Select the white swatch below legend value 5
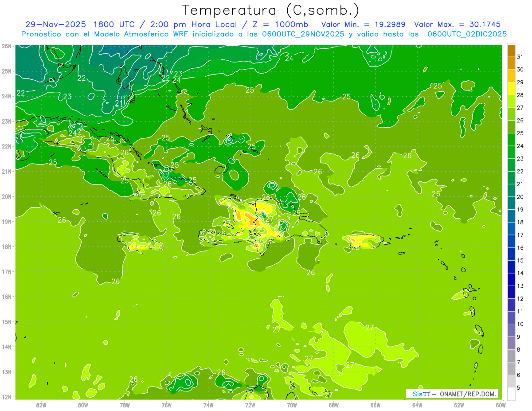The height and width of the screenshot is (411, 532). tap(511, 394)
